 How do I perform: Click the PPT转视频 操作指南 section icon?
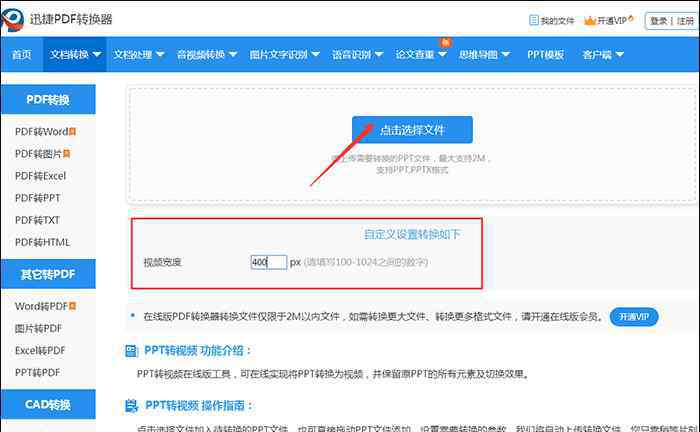click(x=131, y=406)
